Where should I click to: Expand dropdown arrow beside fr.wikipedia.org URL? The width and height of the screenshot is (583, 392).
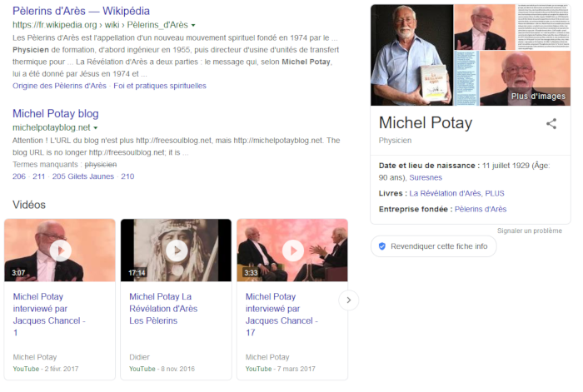pos(193,25)
